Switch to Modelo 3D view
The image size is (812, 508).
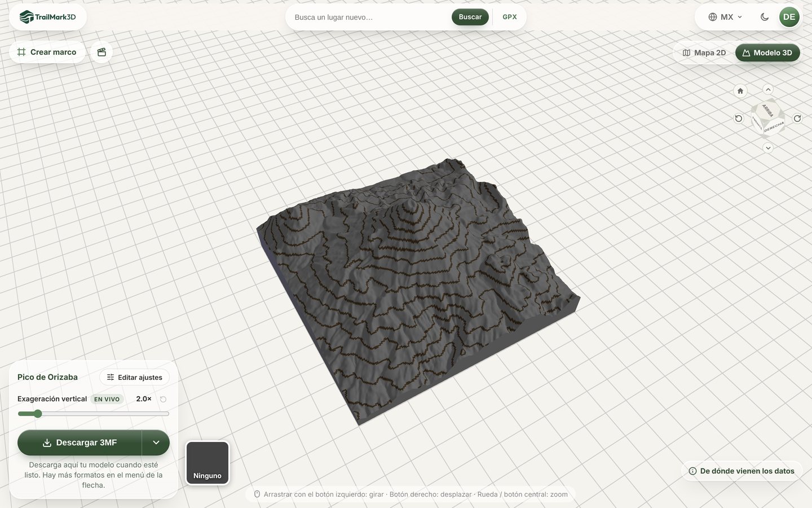coord(767,52)
